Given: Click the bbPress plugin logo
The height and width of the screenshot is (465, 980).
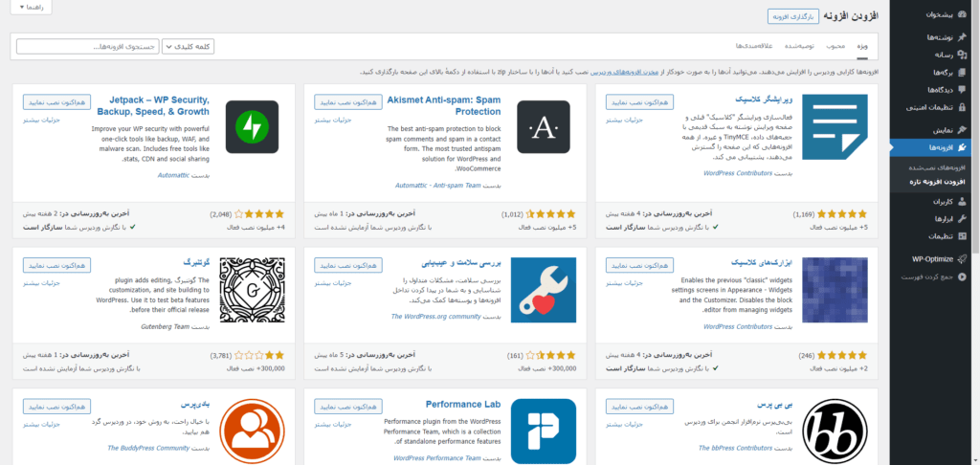Looking at the screenshot, I should [x=835, y=432].
